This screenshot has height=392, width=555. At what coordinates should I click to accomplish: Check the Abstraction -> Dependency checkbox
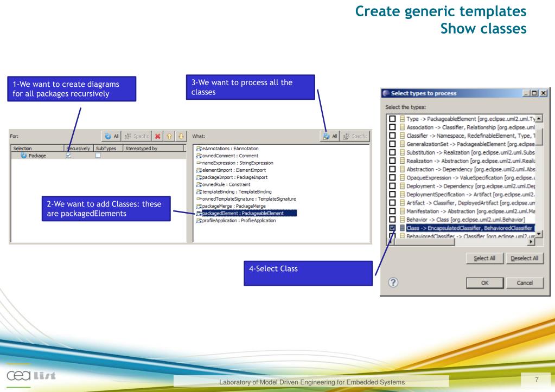coord(392,169)
